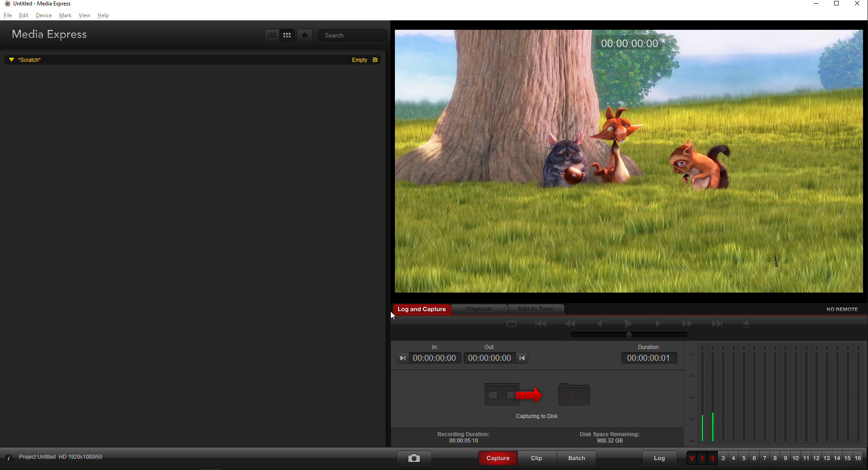Click the Batch button
The image size is (868, 470).
577,458
